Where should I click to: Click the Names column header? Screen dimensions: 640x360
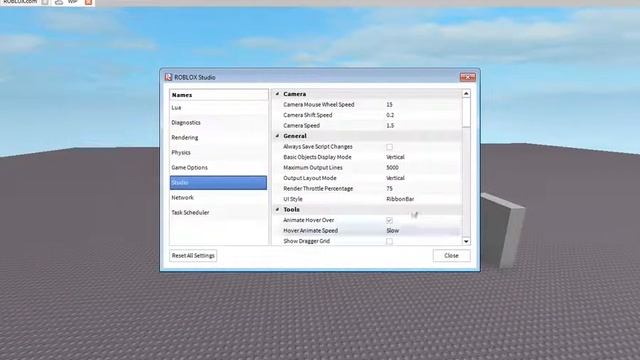219,95
